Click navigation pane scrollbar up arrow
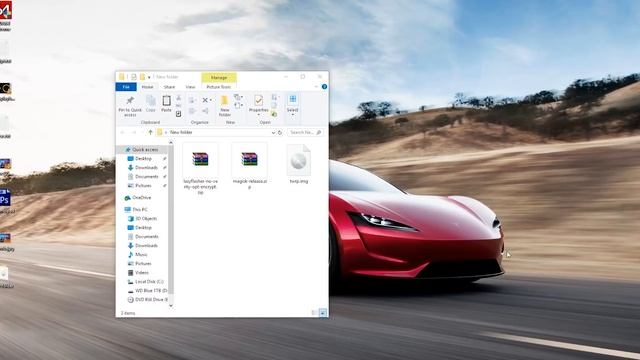This screenshot has width=640, height=360. coord(171,142)
